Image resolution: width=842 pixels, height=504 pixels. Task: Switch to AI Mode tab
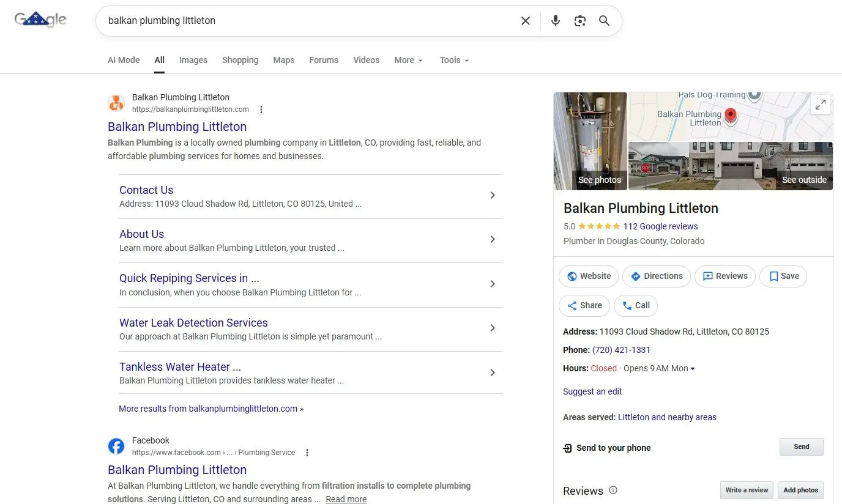click(124, 60)
